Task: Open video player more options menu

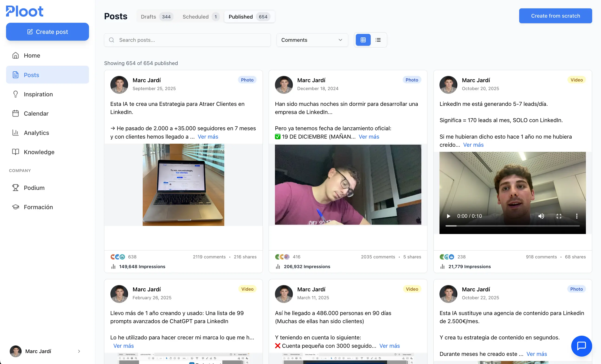Action: pyautogui.click(x=577, y=216)
